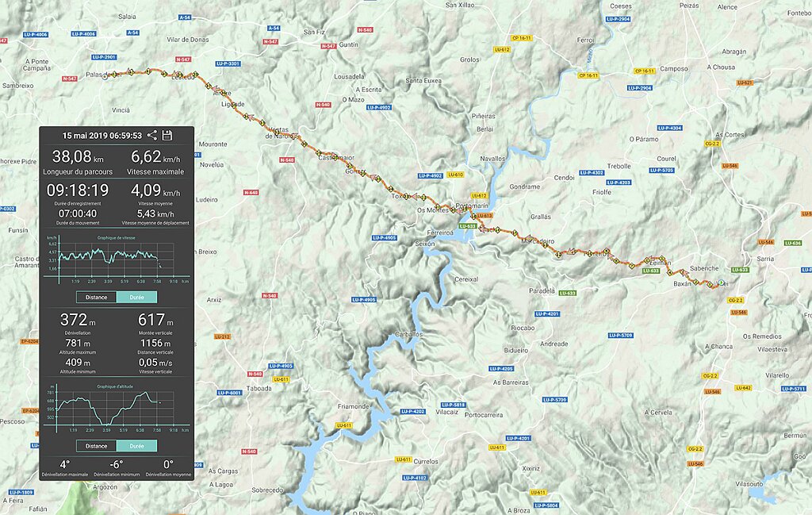Click the '781 m' maximum altitude value

tap(78, 343)
